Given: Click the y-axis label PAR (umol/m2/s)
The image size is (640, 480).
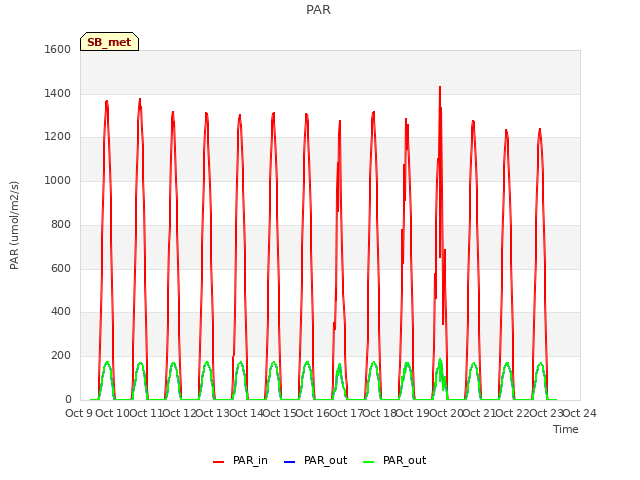Looking at the screenshot, I should point(14,225).
